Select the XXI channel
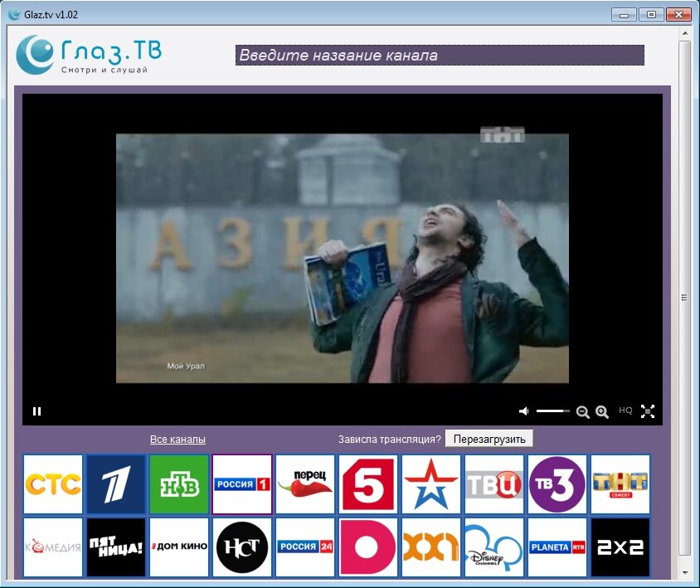 click(431, 547)
